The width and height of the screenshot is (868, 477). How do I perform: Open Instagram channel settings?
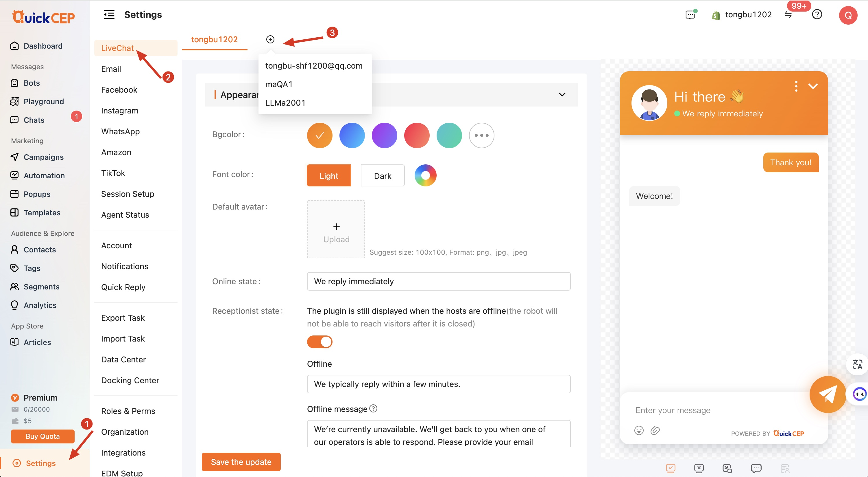pos(120,111)
